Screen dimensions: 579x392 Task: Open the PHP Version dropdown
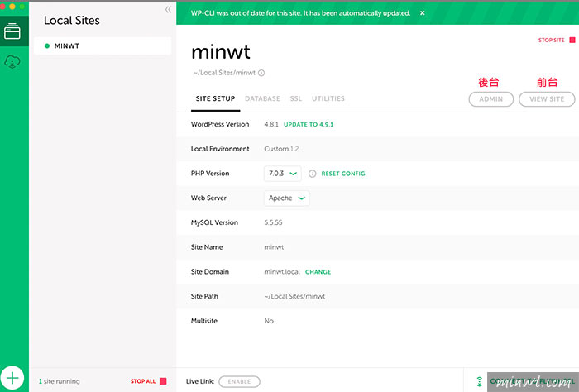pyautogui.click(x=283, y=174)
